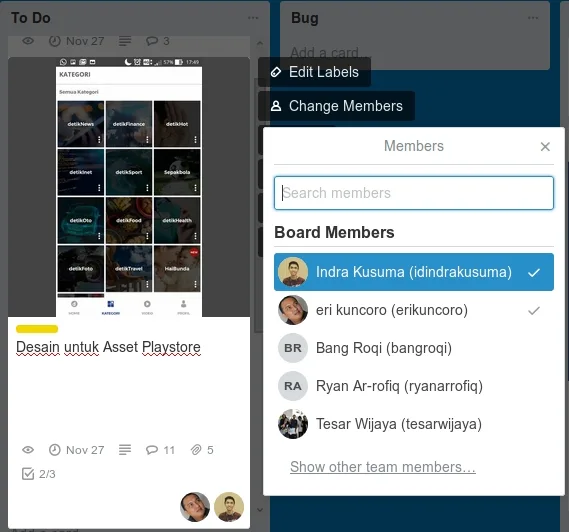Click the Bug list title
The image size is (569, 532).
point(305,18)
